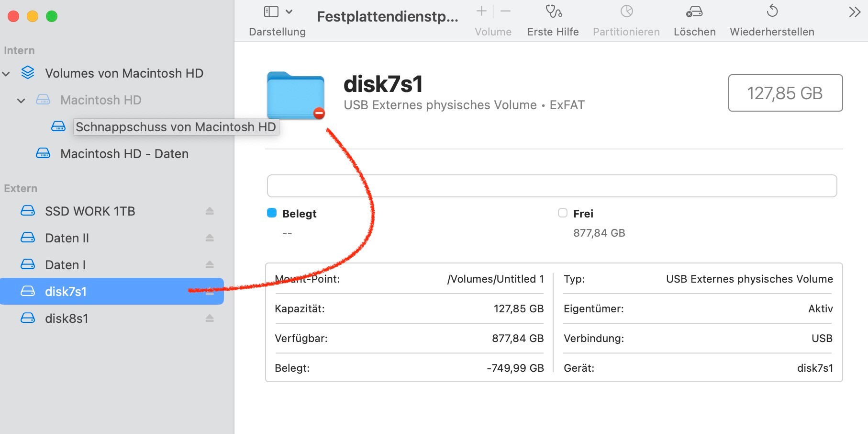Select disk8s1 in the sidebar
Screen dimensions: 868x434
coord(67,319)
